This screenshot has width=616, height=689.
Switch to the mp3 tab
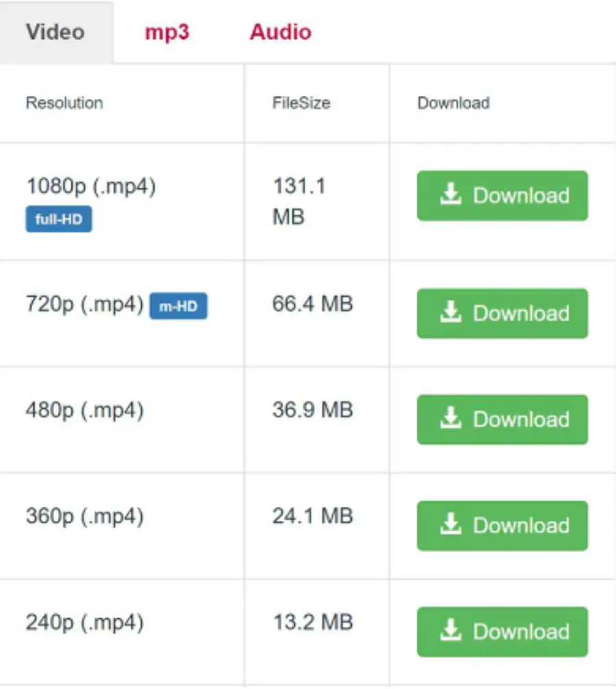point(167,32)
